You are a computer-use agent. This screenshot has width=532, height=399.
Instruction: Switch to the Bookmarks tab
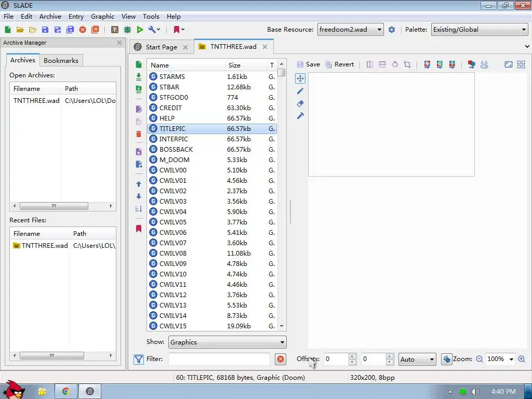(61, 60)
